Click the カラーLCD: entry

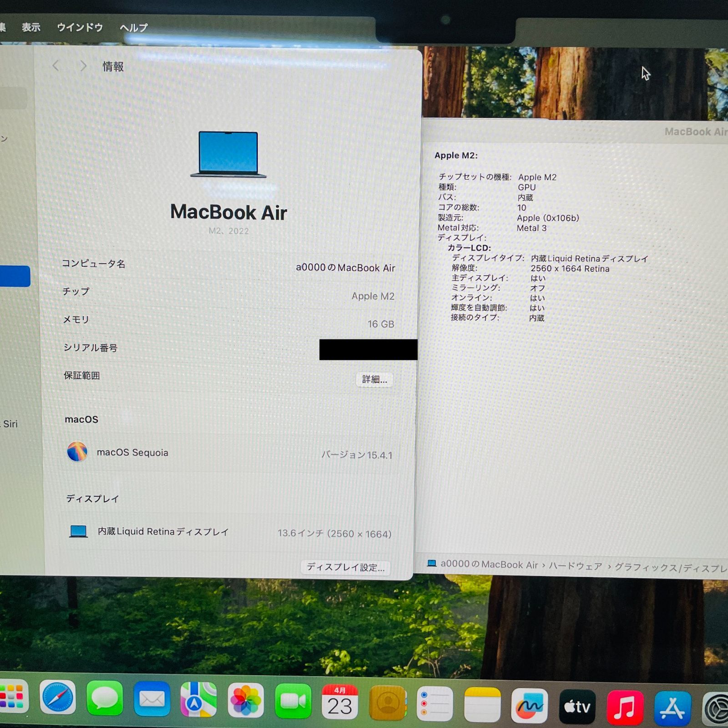[469, 248]
